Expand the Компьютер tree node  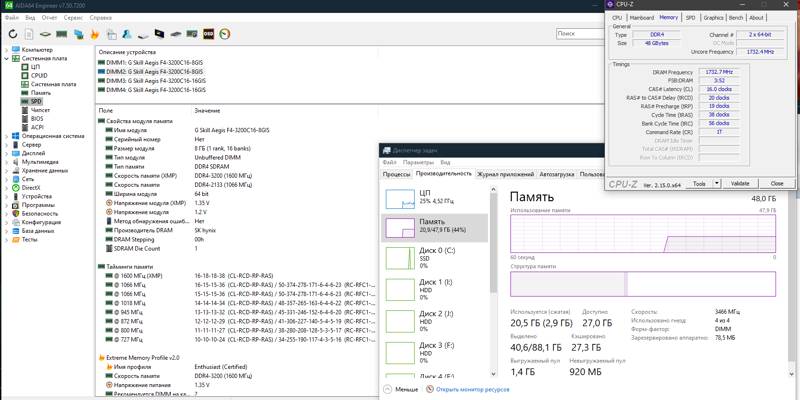click(7, 49)
